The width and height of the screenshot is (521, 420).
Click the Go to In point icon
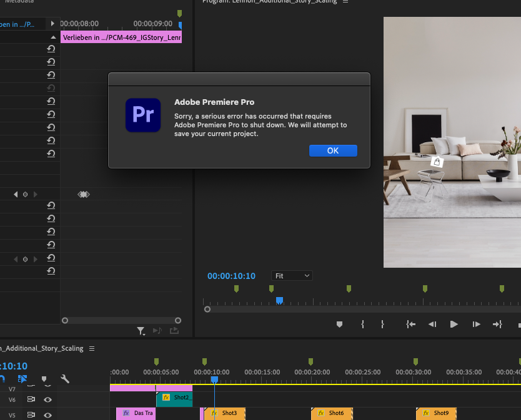410,325
